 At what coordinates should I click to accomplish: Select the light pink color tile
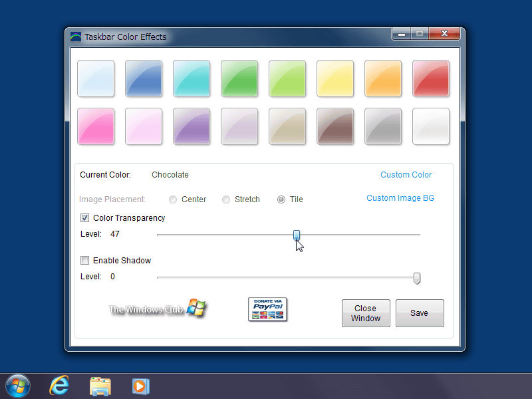144,126
